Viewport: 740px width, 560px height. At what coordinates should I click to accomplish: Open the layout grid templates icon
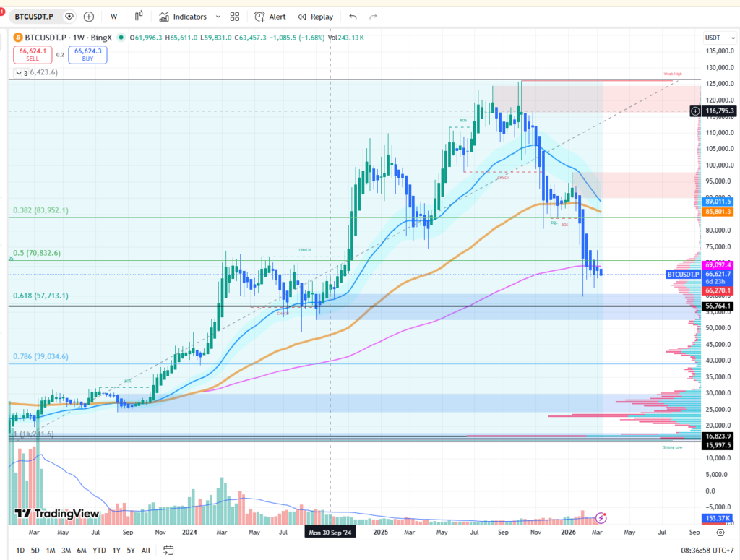pos(234,16)
